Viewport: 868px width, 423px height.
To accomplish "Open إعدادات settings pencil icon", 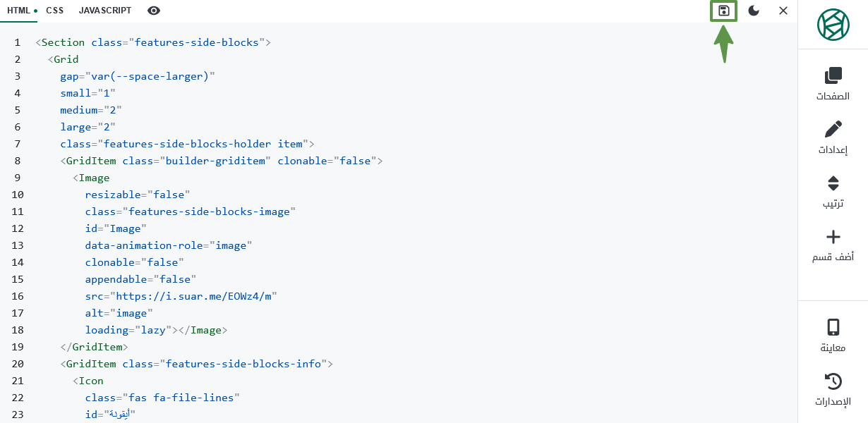I will pos(833,129).
